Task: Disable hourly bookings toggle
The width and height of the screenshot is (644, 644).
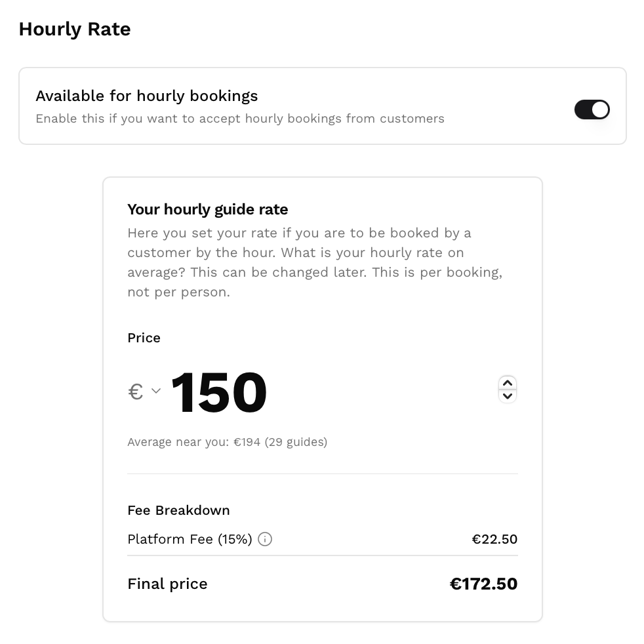Action: tap(592, 110)
